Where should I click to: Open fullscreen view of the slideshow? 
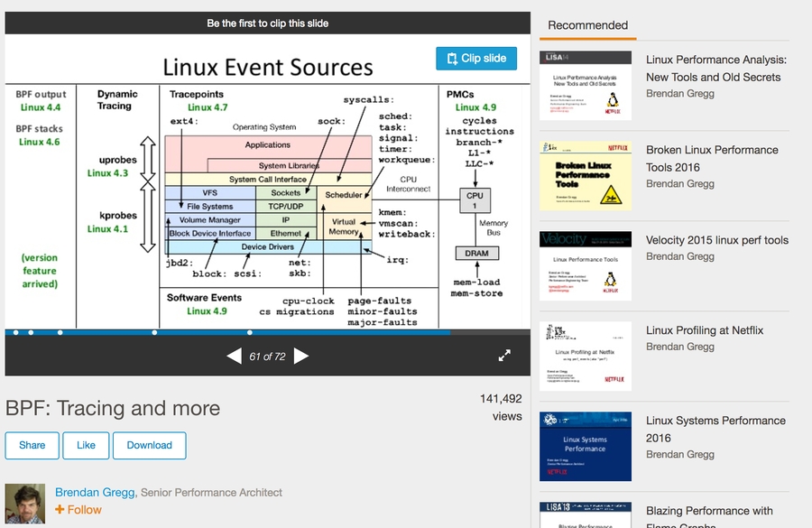coord(505,356)
